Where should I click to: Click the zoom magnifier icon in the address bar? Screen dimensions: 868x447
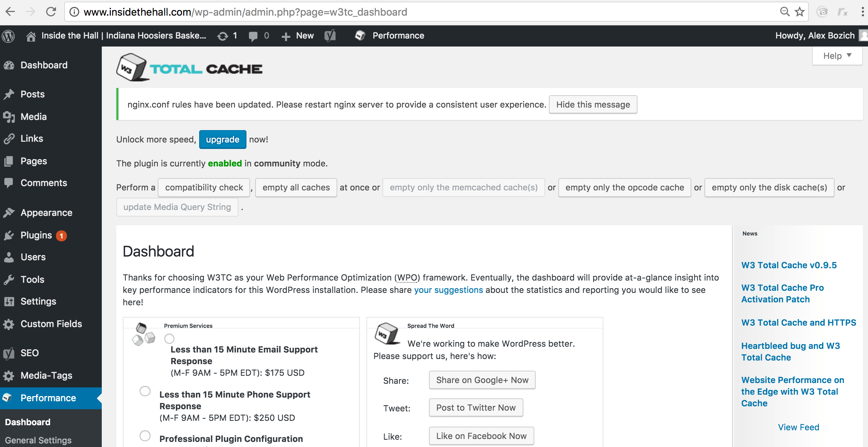[x=784, y=12]
